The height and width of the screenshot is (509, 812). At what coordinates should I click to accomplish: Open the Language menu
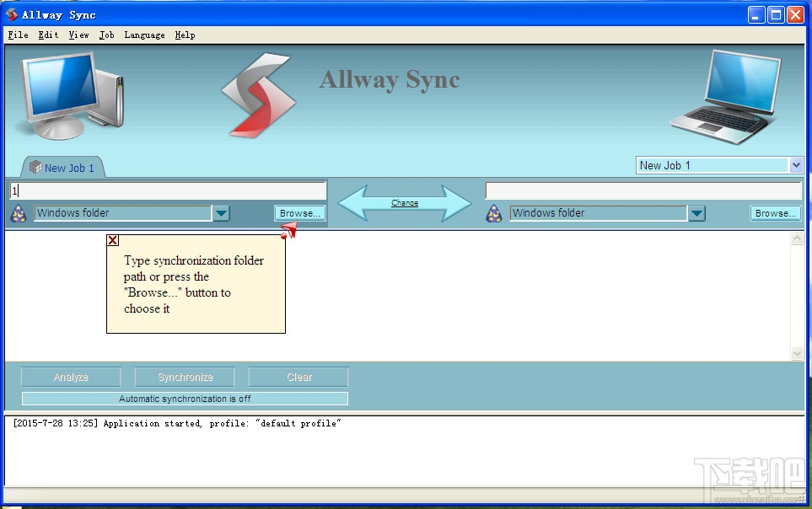coord(144,35)
